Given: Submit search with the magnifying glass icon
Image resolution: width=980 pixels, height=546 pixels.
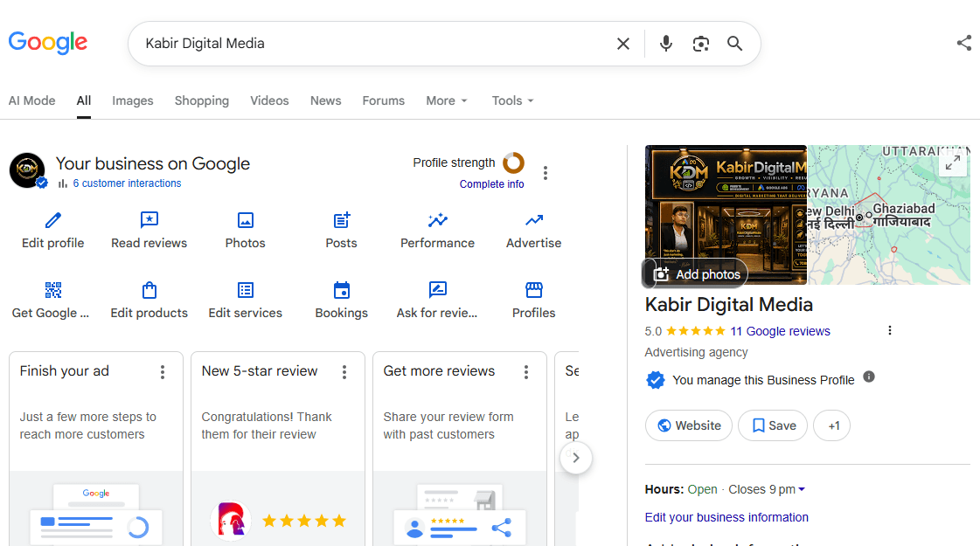Looking at the screenshot, I should tap(735, 44).
